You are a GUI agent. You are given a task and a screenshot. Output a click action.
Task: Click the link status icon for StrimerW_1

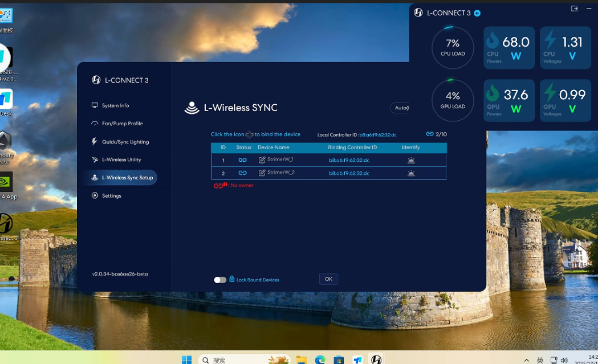click(x=242, y=161)
